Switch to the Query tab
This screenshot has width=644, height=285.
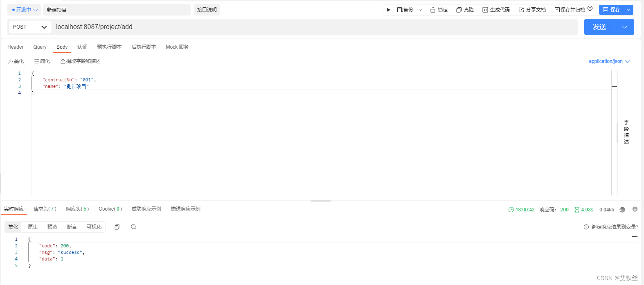[40, 47]
